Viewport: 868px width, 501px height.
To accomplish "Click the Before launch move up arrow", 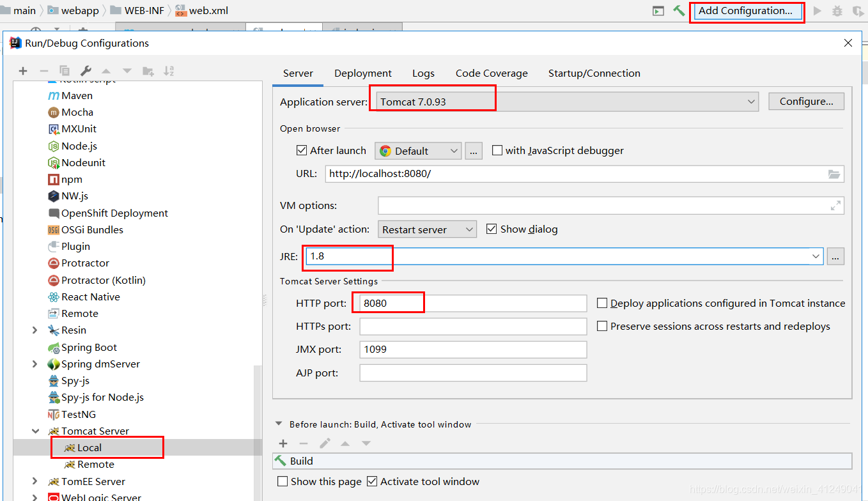I will pyautogui.click(x=345, y=443).
